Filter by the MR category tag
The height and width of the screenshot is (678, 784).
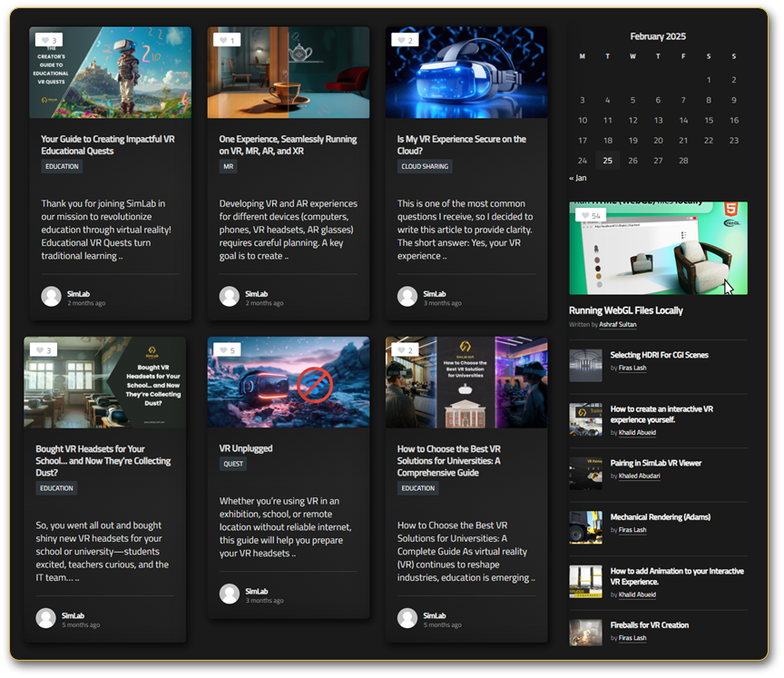[228, 167]
